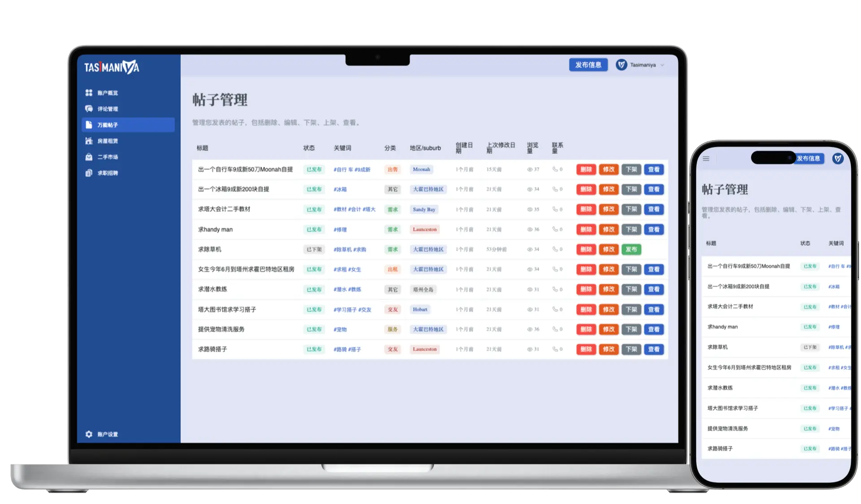The height and width of the screenshot is (504, 861).
Task: Open account settings gear icon
Action: coord(89,434)
